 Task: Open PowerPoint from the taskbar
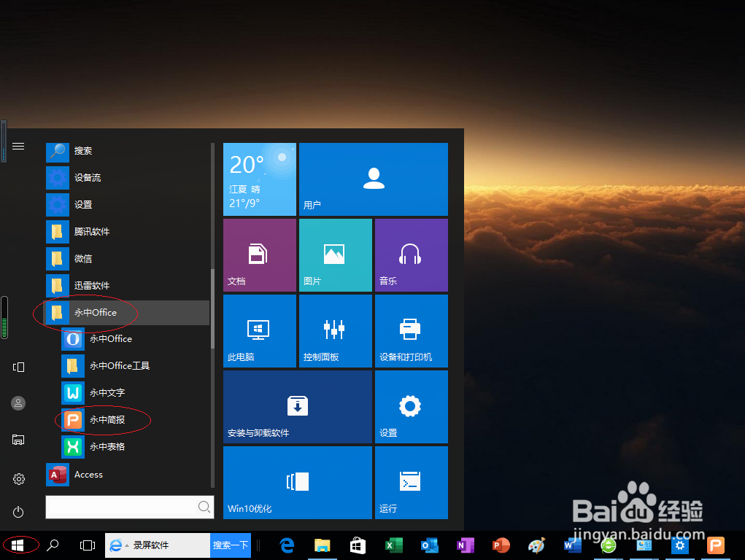[501, 545]
